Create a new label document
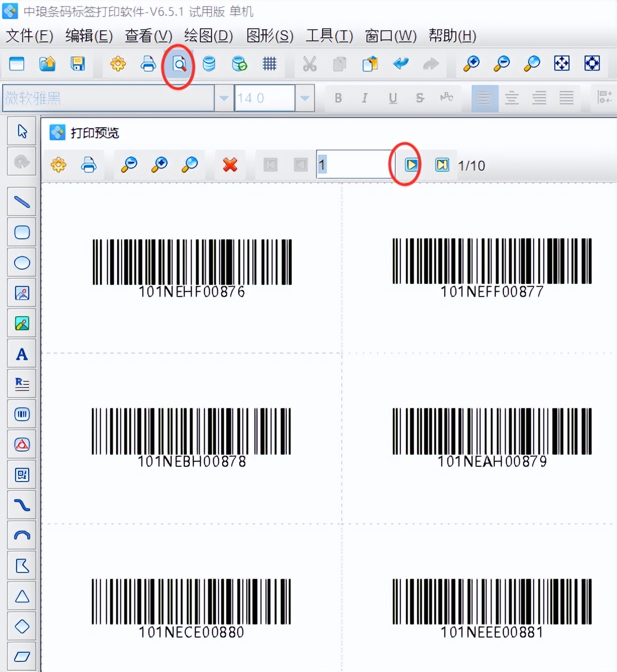Image resolution: width=617 pixels, height=672 pixels. (17, 64)
